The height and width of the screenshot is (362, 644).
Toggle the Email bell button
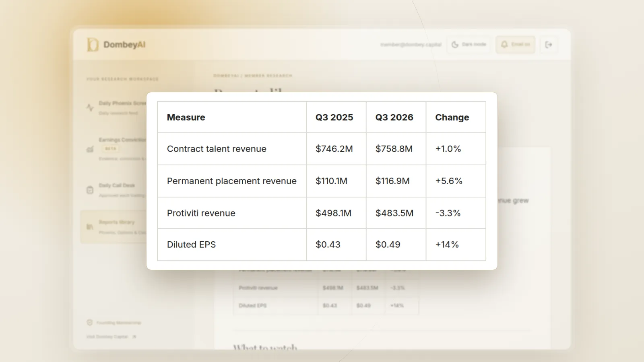[515, 45]
